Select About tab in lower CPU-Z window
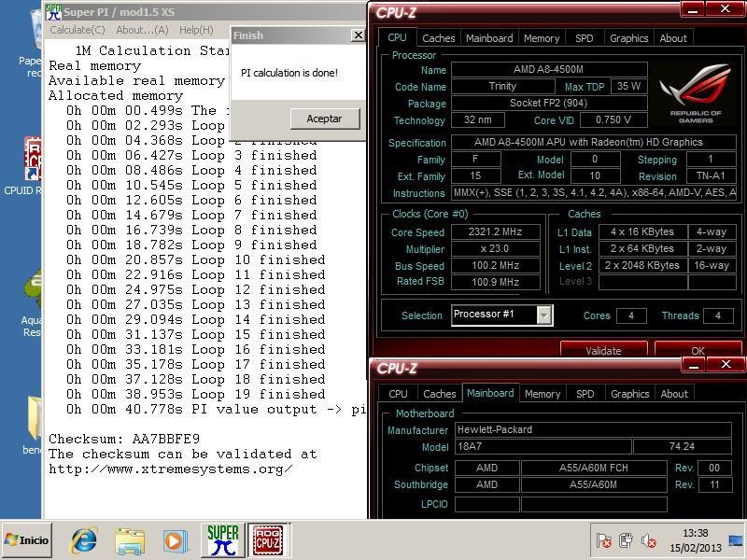The height and width of the screenshot is (560, 747). [x=674, y=394]
